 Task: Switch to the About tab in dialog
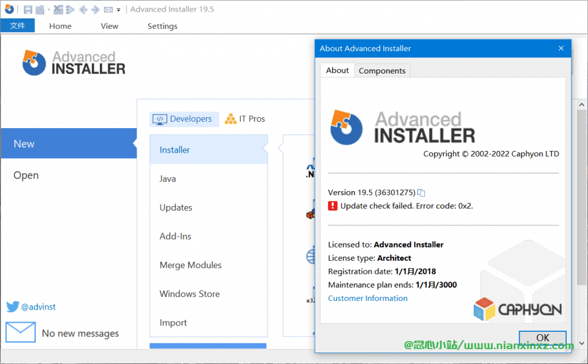tap(337, 70)
